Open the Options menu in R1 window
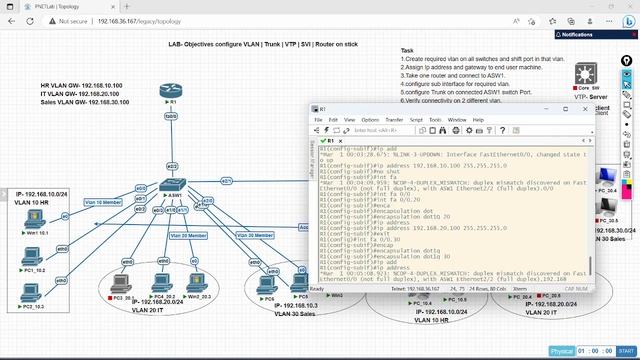This screenshot has width=640, height=360. (x=370, y=120)
